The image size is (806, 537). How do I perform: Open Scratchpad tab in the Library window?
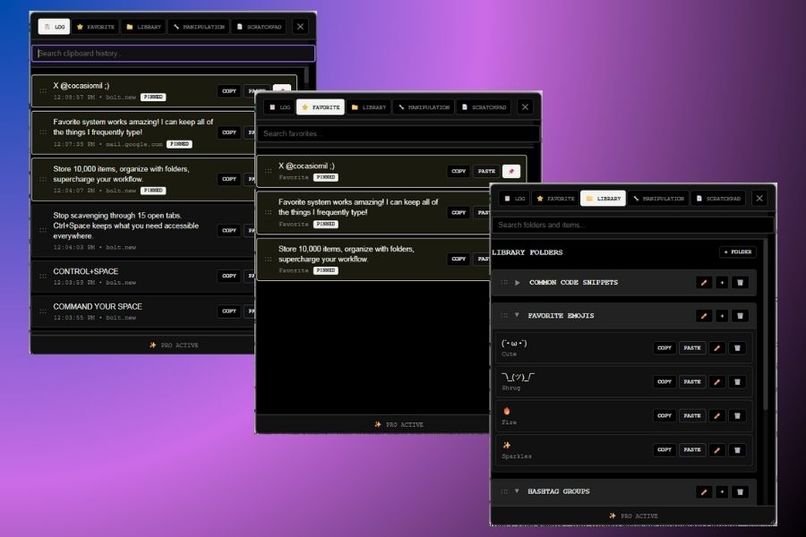pos(719,198)
